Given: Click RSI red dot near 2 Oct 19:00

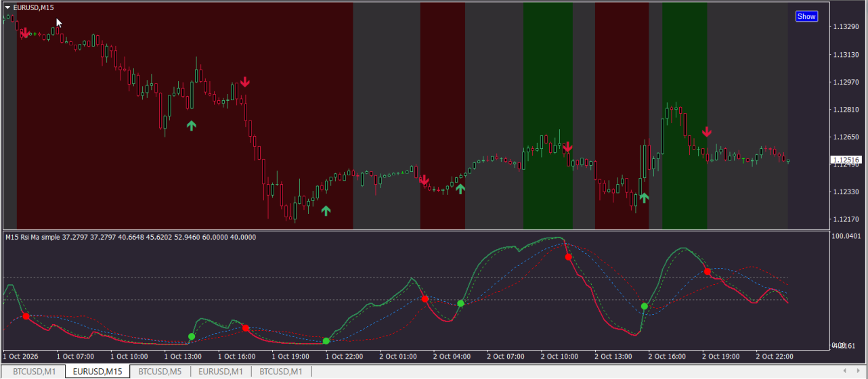Looking at the screenshot, I should pos(707,271).
